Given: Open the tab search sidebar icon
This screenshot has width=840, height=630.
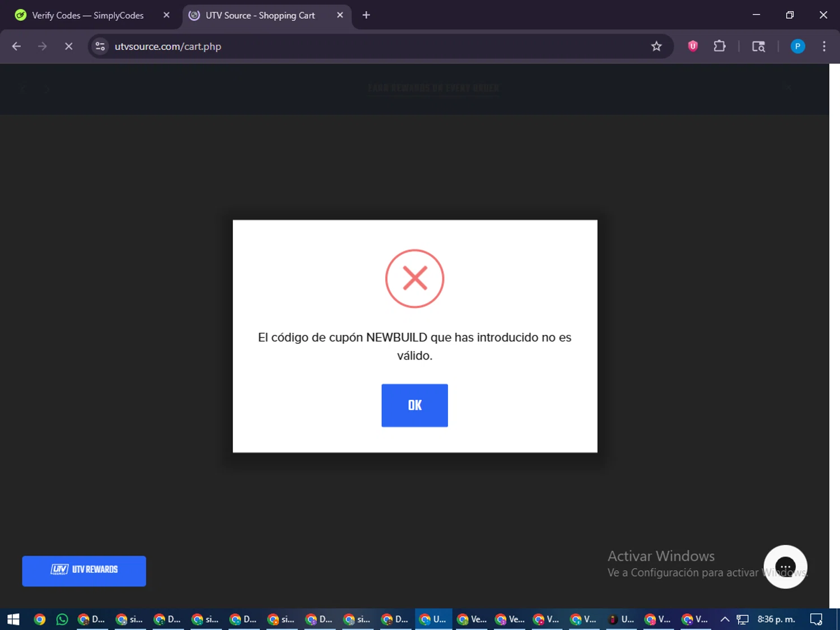Looking at the screenshot, I should point(758,46).
